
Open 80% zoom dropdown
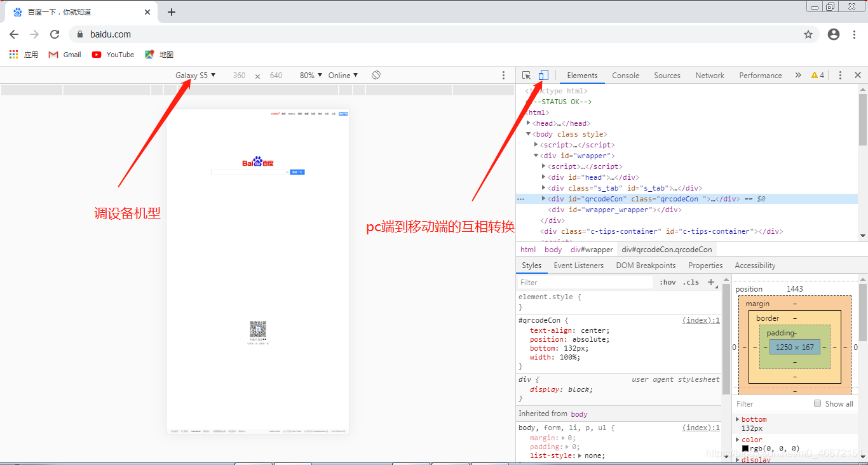coord(310,75)
